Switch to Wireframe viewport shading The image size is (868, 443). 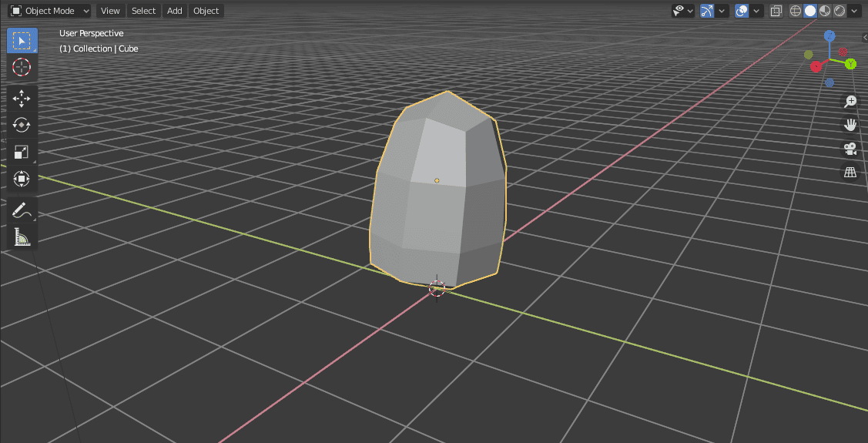click(796, 11)
